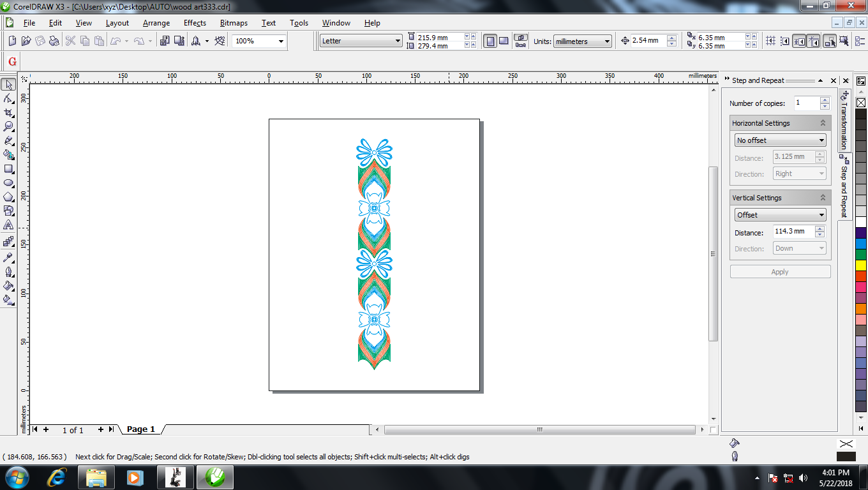Viewport: 868px width, 490px height.
Task: Click the Save icon in the toolbar
Action: (40, 41)
